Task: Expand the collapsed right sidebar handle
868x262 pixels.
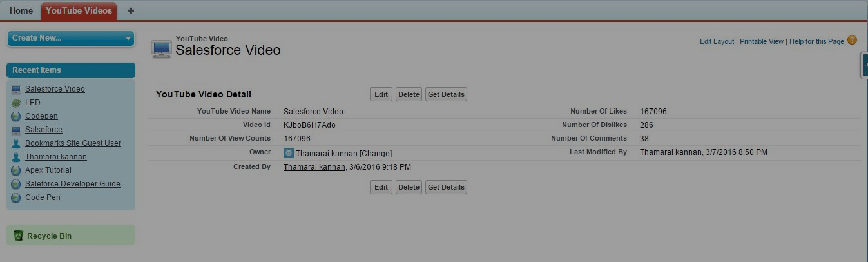Action: [864, 66]
